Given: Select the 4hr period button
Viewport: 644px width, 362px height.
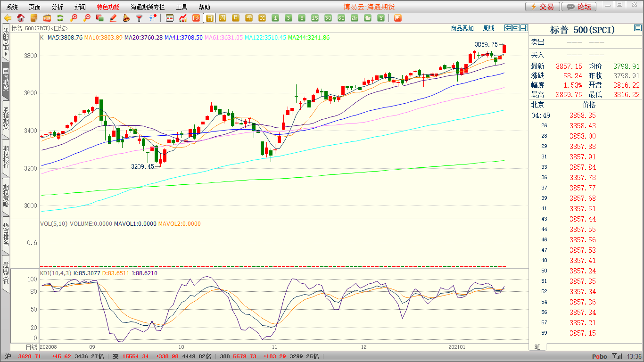Looking at the screenshot, I should tap(368, 18).
